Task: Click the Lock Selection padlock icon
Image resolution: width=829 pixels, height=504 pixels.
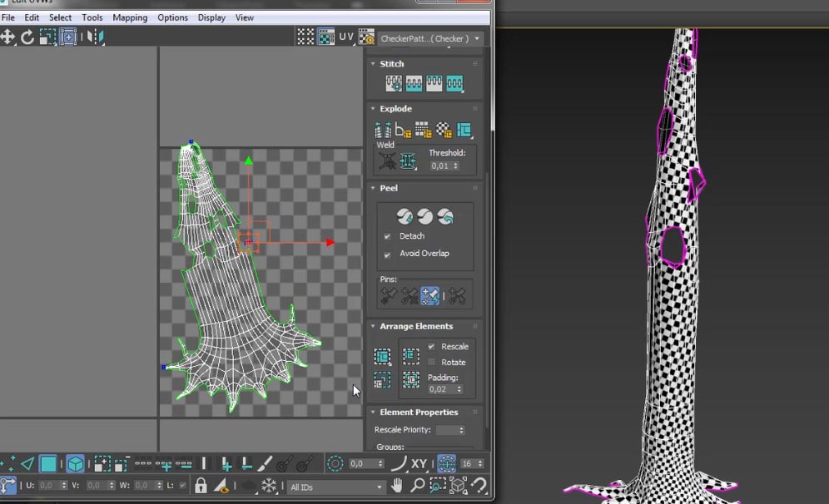Action: click(x=201, y=486)
